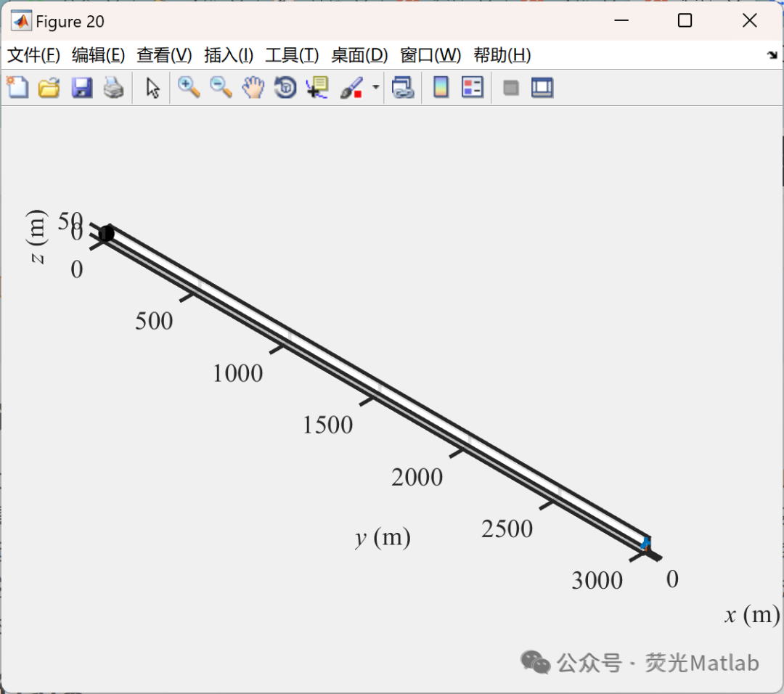Maximize the Figure 20 window
Viewport: 784px width, 694px height.
(685, 20)
